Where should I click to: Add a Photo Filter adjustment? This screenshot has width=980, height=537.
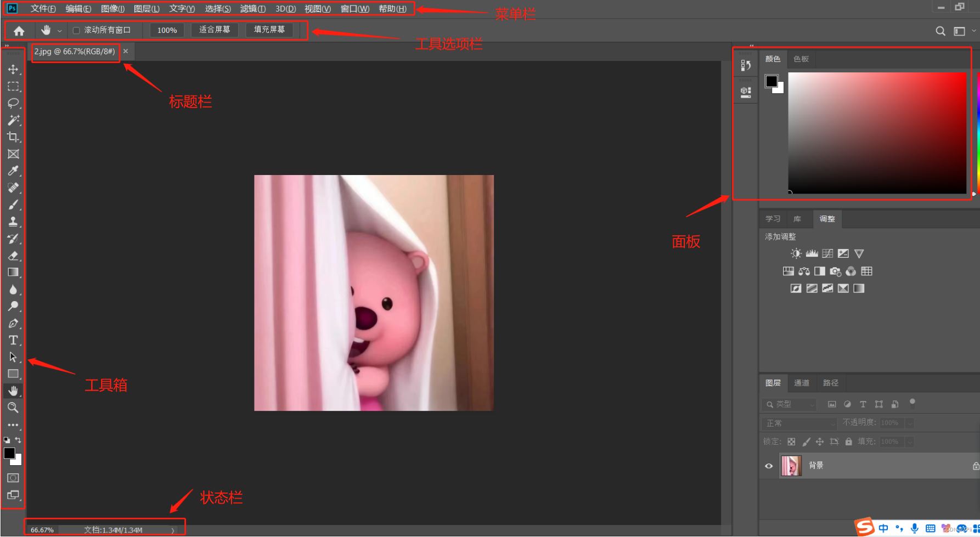pyautogui.click(x=835, y=271)
